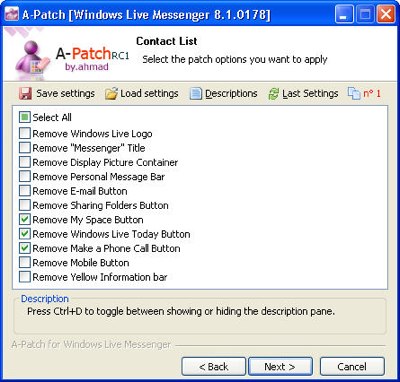Restore the Last Settings toolbar label

(x=310, y=94)
